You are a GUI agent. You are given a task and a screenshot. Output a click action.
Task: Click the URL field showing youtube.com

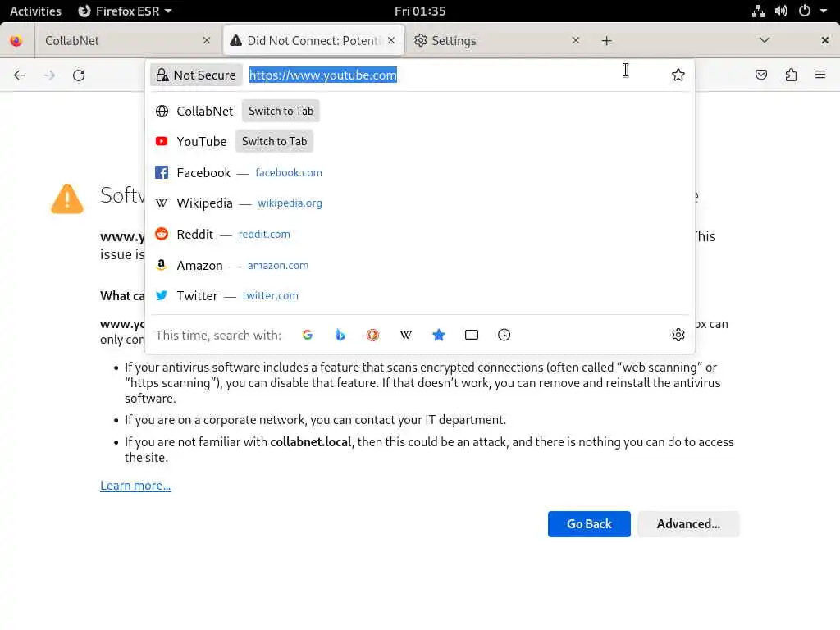(455, 75)
